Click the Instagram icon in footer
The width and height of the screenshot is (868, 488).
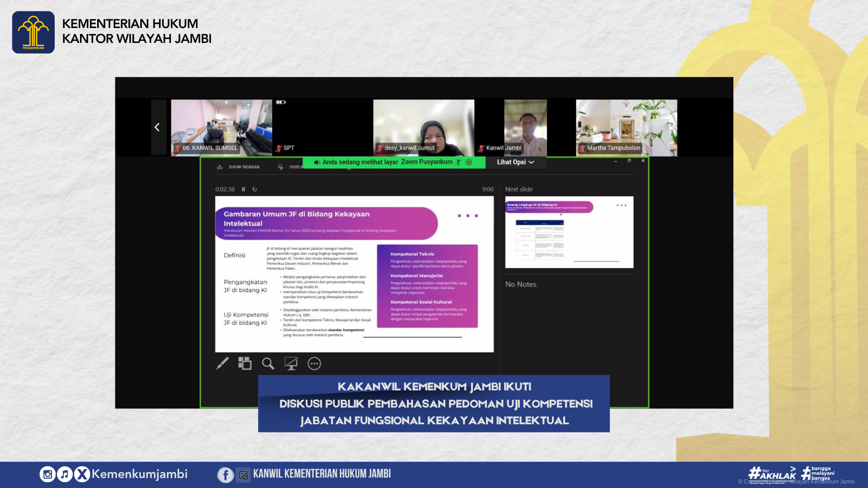[x=47, y=474]
